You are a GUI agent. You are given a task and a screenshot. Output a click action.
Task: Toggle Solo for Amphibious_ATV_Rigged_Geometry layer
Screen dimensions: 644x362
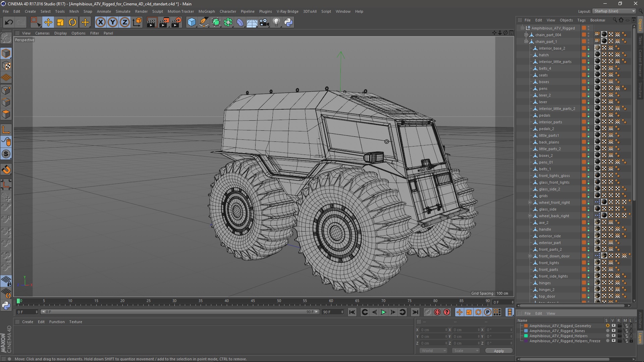tap(607, 326)
